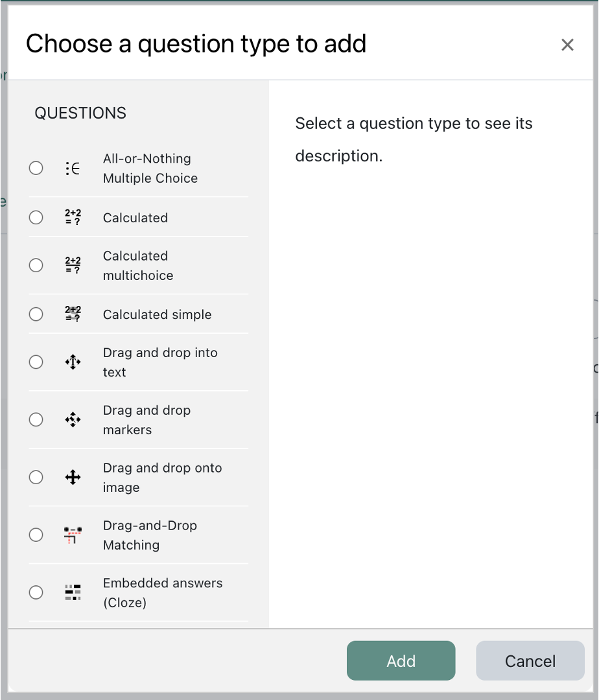This screenshot has width=599, height=700.
Task: Click the Cancel button
Action: pyautogui.click(x=530, y=660)
